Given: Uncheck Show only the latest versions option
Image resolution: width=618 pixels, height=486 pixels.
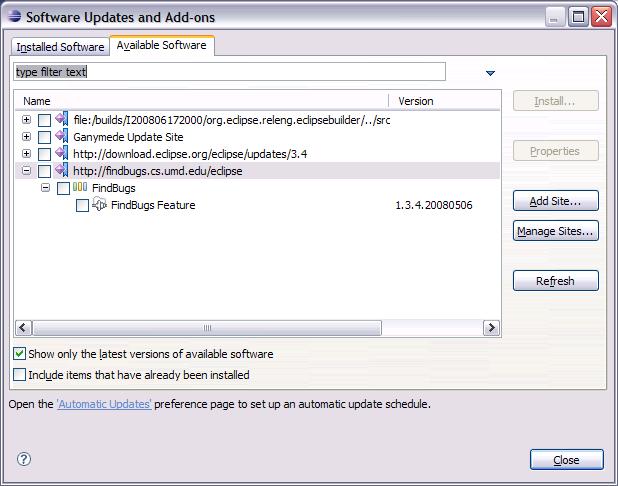Looking at the screenshot, I should 19,354.
